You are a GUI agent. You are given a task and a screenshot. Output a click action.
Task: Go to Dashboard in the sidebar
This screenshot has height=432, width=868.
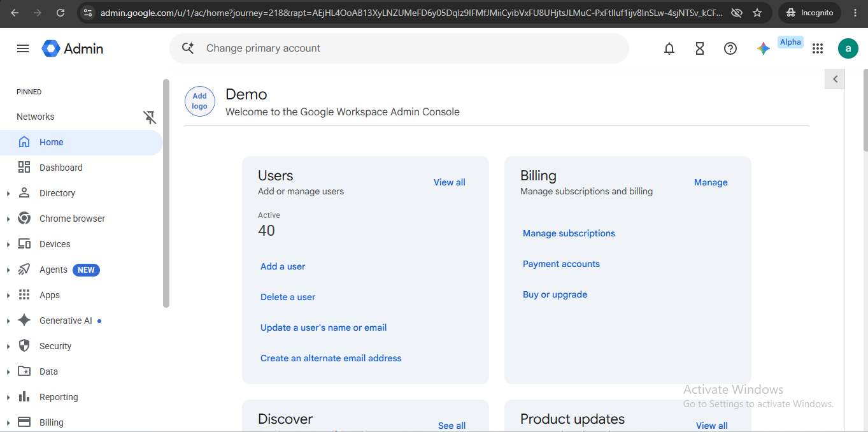[61, 168]
